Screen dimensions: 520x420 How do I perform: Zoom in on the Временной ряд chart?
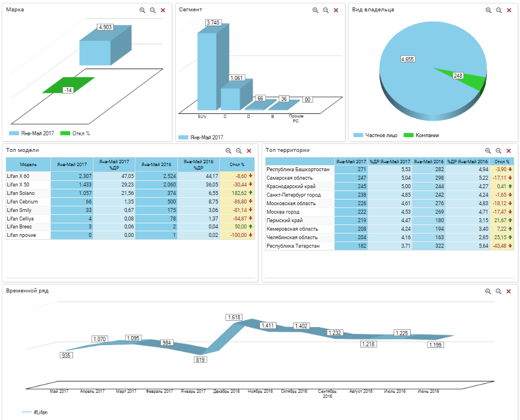point(488,291)
